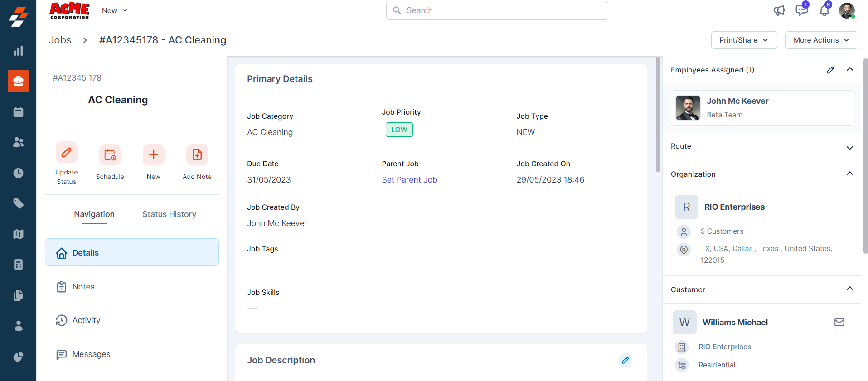This screenshot has height=381, width=868.
Task: Click the Search input field
Action: tap(497, 10)
